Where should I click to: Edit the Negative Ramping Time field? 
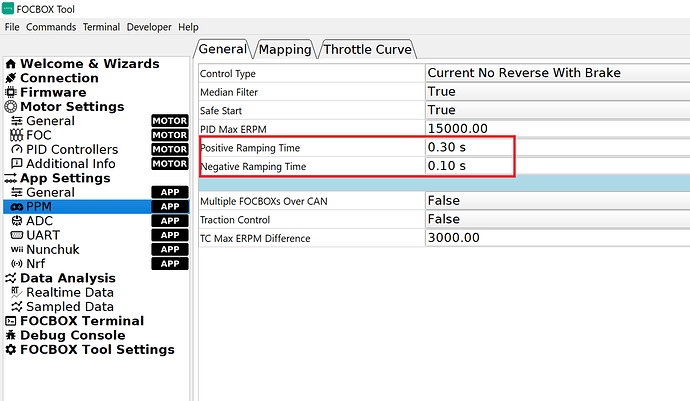(x=558, y=166)
